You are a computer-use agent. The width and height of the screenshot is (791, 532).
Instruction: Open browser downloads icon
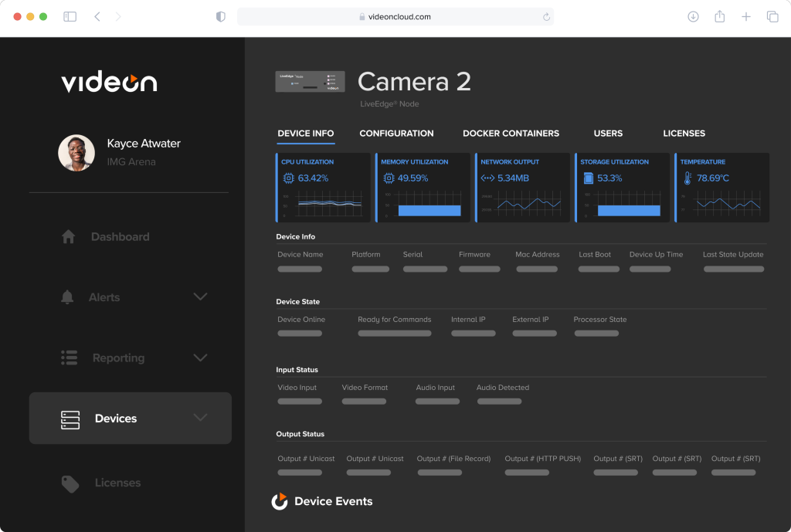pyautogui.click(x=693, y=17)
